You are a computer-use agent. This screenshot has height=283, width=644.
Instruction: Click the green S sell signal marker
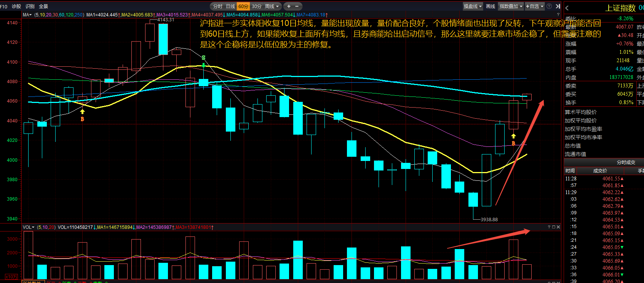pos(203,58)
